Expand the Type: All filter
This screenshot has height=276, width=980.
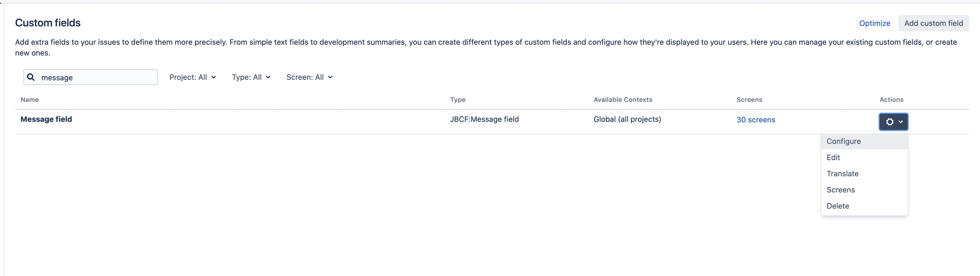click(251, 77)
